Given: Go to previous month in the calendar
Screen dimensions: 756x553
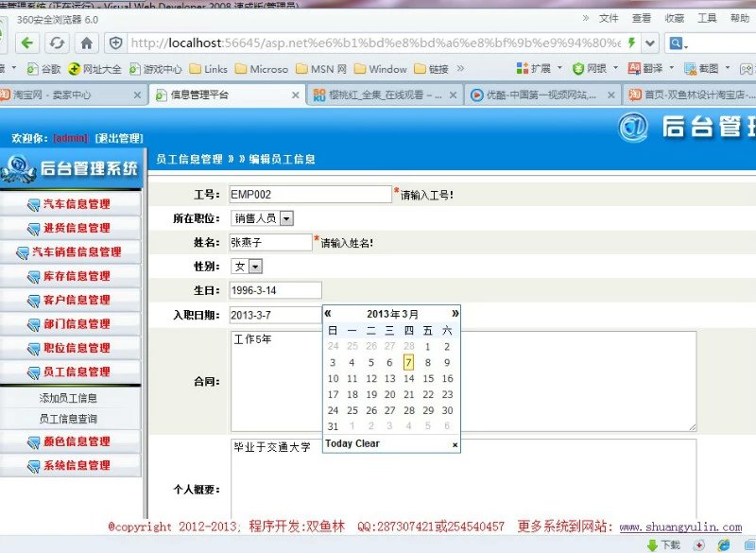Looking at the screenshot, I should 328,313.
